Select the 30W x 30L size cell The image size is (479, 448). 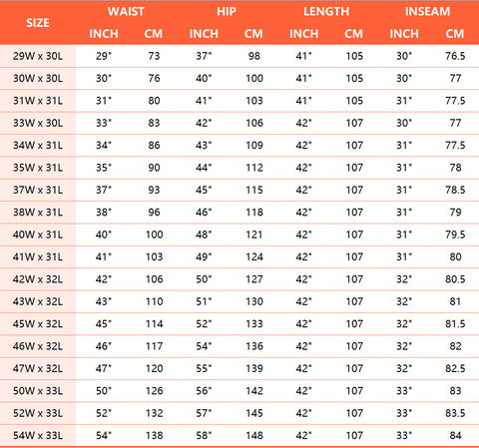pyautogui.click(x=38, y=78)
